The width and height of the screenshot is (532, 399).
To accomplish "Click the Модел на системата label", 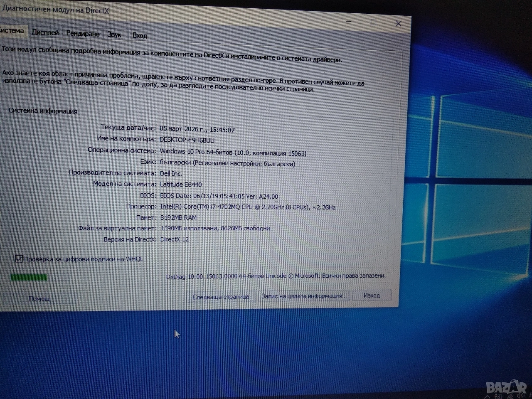I will coord(125,184).
